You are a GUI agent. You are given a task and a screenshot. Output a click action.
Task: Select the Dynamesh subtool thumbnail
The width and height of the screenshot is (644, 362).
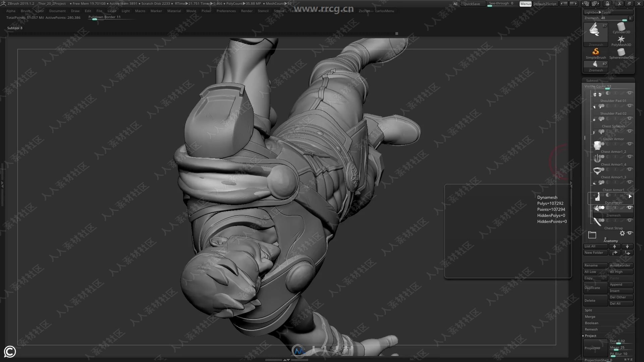[597, 197]
